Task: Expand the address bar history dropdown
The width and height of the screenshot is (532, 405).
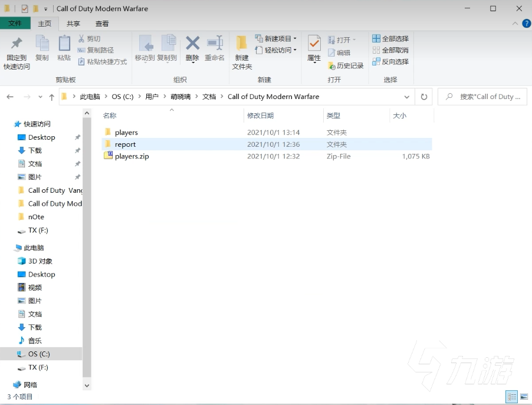Action: [x=407, y=97]
